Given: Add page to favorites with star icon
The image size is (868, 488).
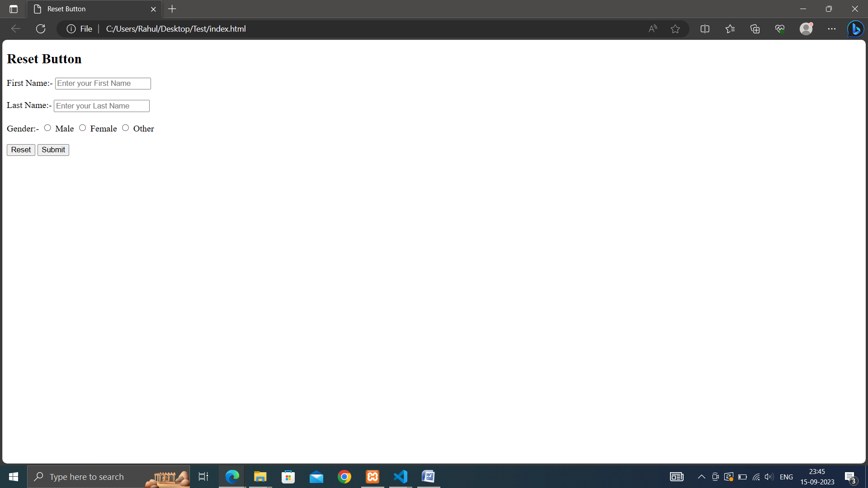Looking at the screenshot, I should (x=675, y=29).
